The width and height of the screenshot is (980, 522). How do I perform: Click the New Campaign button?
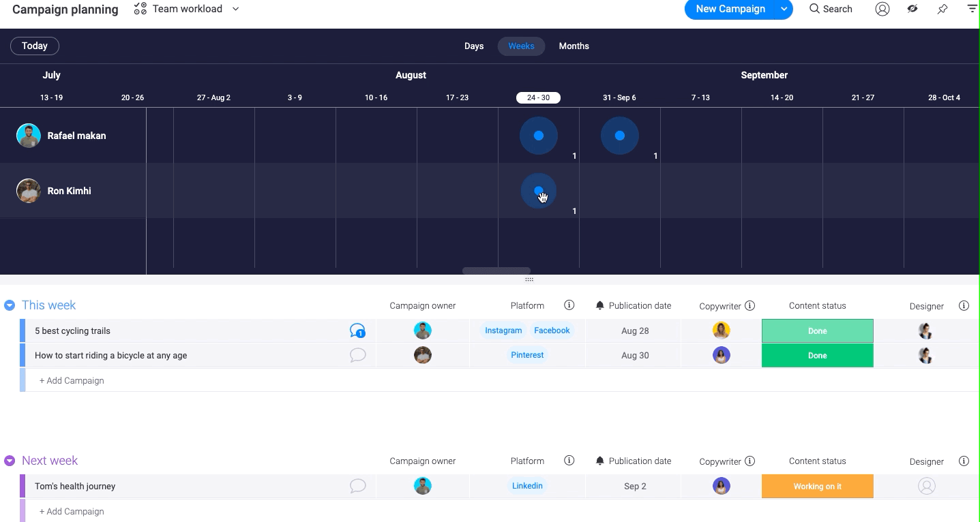coord(730,9)
